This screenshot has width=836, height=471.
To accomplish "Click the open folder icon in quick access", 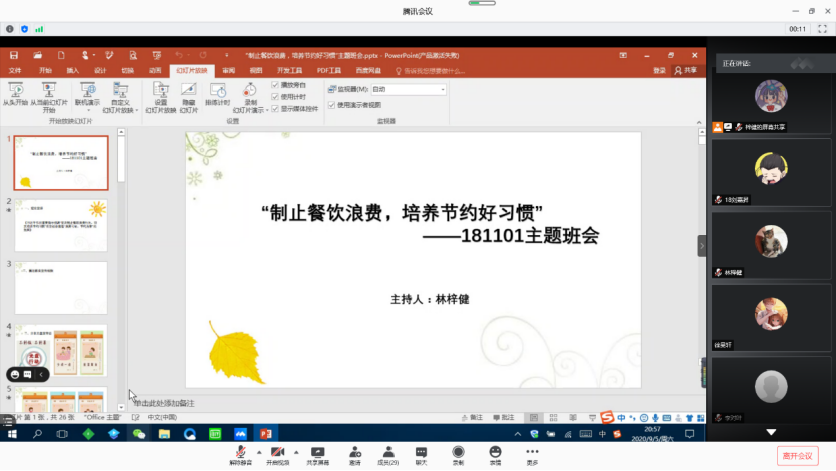I will coord(37,55).
